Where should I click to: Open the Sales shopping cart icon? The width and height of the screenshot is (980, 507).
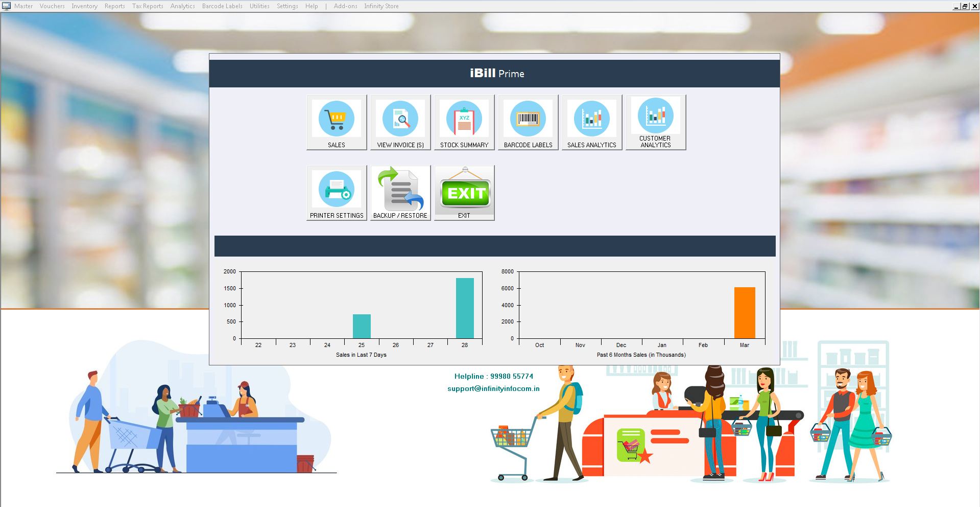pyautogui.click(x=337, y=122)
